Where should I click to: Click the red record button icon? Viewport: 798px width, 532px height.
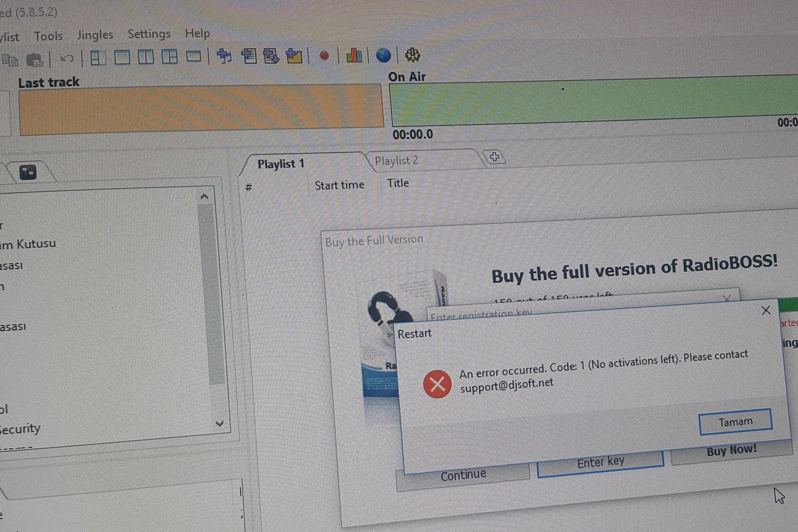pyautogui.click(x=324, y=56)
